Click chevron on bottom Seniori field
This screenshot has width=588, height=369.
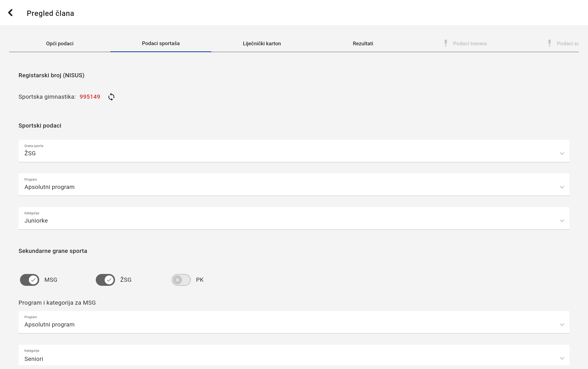(562, 358)
